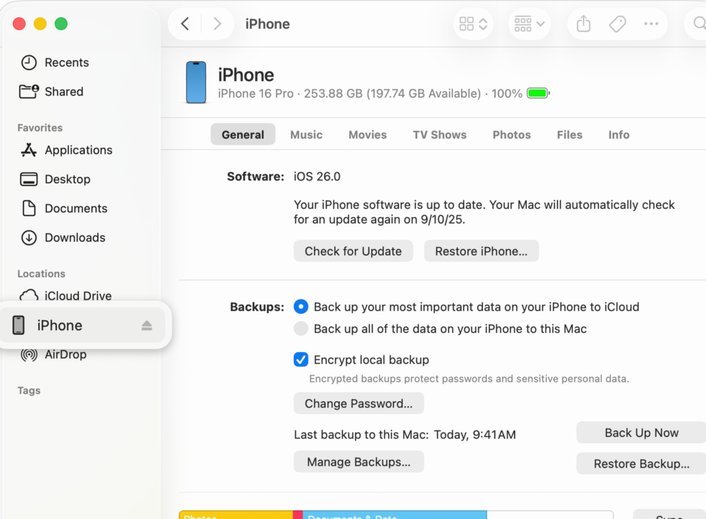This screenshot has width=706, height=519.
Task: Click Restore Backup... button
Action: click(x=641, y=464)
